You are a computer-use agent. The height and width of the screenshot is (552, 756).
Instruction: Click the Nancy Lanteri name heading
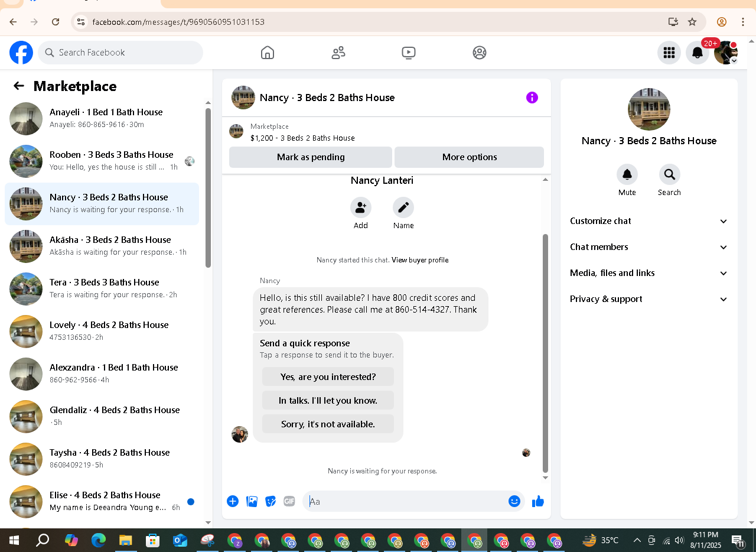click(x=382, y=181)
